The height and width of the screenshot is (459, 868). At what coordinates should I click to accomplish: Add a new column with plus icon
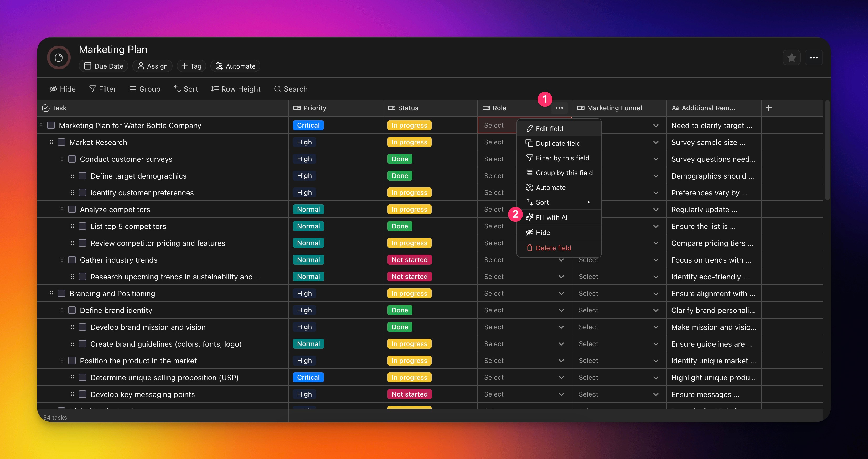pyautogui.click(x=769, y=108)
